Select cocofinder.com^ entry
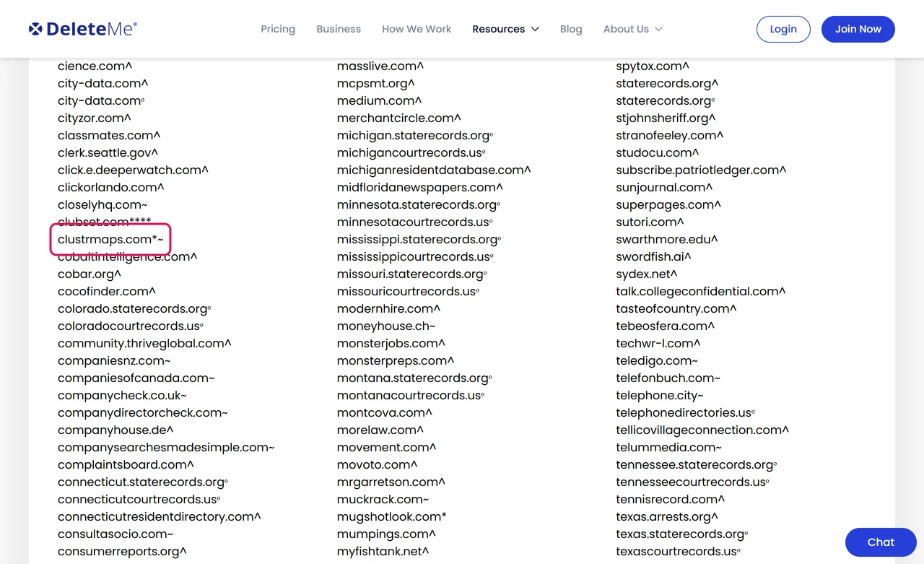Viewport: 924px width, 564px height. [x=107, y=291]
